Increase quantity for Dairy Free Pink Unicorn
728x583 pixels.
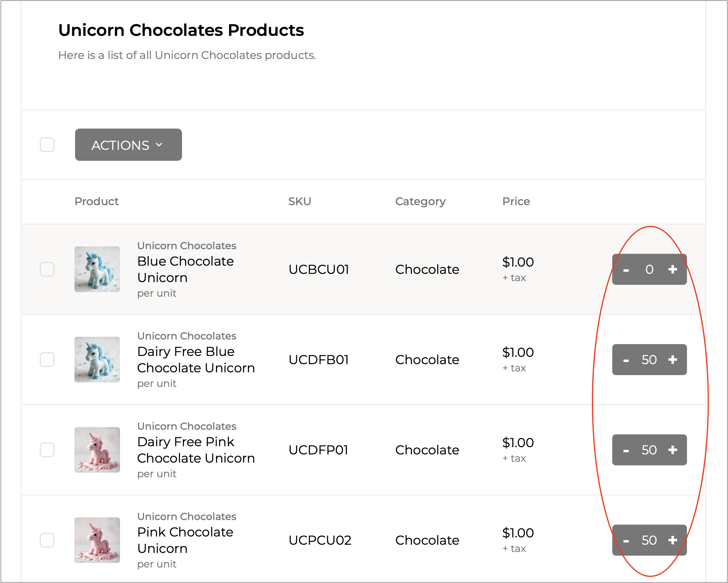(672, 450)
